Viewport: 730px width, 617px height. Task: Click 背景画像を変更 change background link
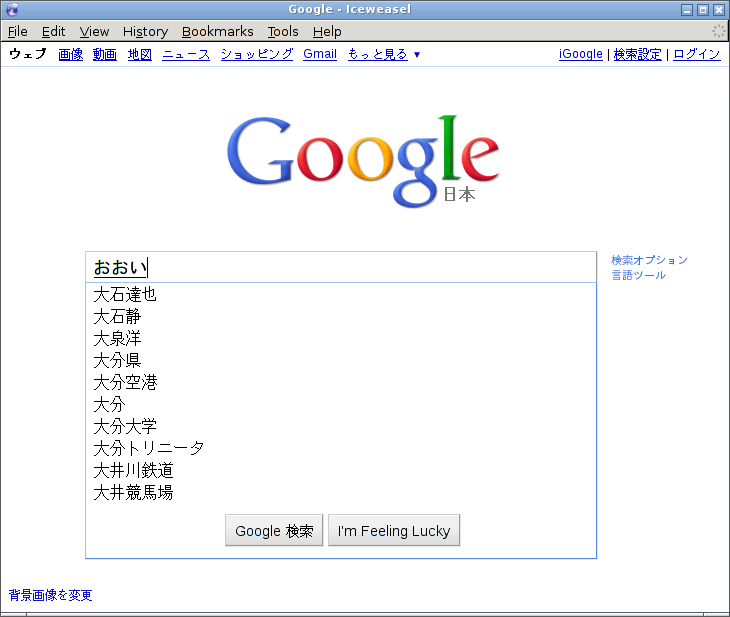pyautogui.click(x=50, y=595)
